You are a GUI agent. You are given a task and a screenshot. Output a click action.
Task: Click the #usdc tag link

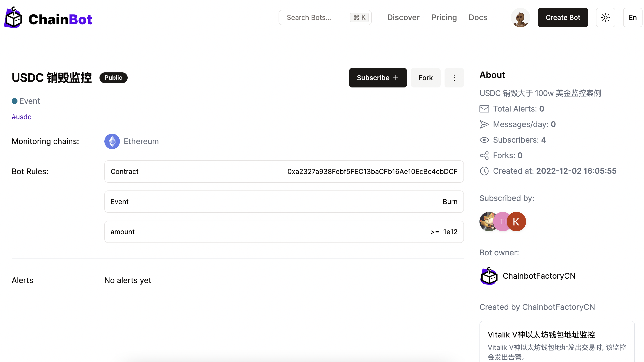(22, 117)
